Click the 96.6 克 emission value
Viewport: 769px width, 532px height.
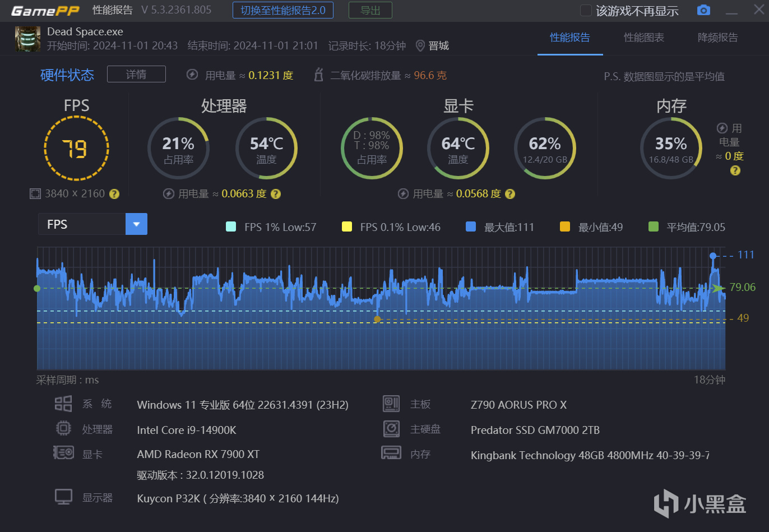pyautogui.click(x=430, y=75)
